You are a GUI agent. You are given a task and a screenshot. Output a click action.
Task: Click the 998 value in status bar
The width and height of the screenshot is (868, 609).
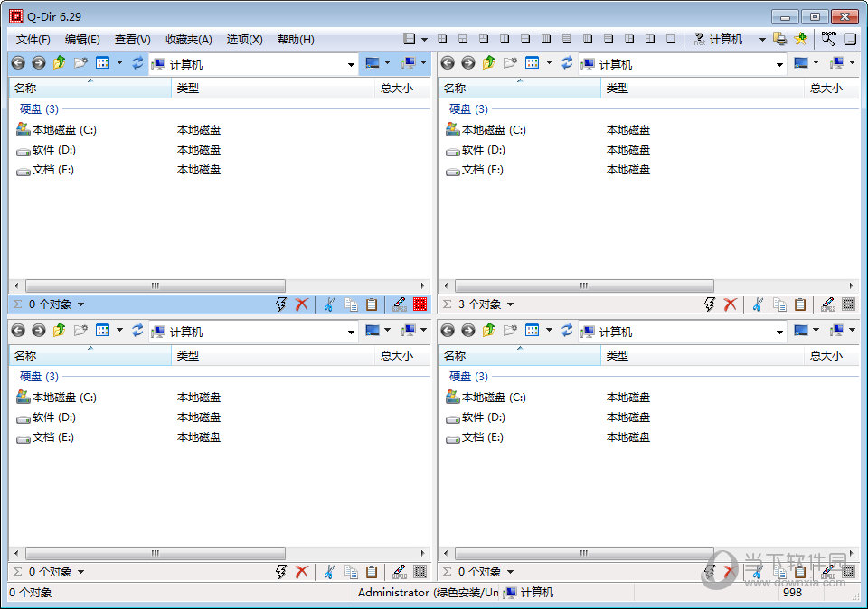[x=792, y=593]
